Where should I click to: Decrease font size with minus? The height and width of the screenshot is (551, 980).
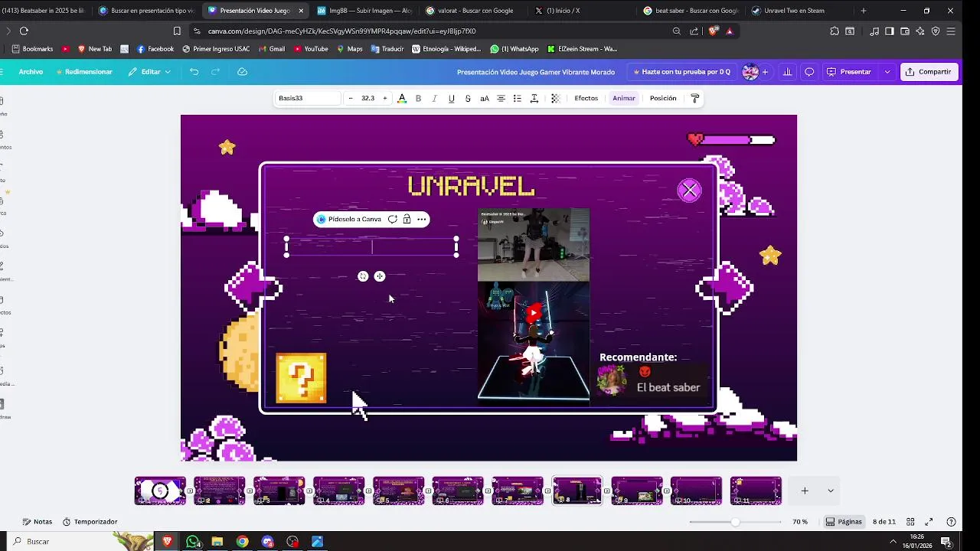(x=351, y=98)
